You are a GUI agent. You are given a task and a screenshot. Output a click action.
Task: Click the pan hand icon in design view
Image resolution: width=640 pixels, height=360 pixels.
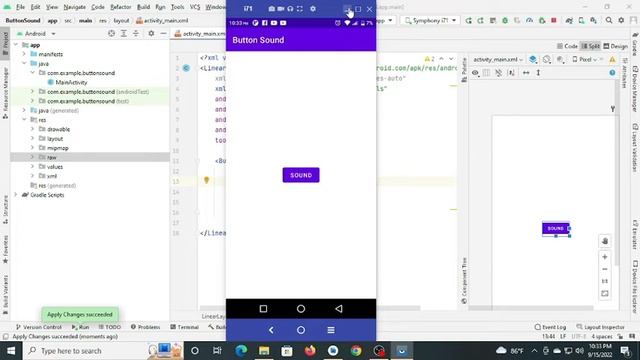pyautogui.click(x=605, y=241)
